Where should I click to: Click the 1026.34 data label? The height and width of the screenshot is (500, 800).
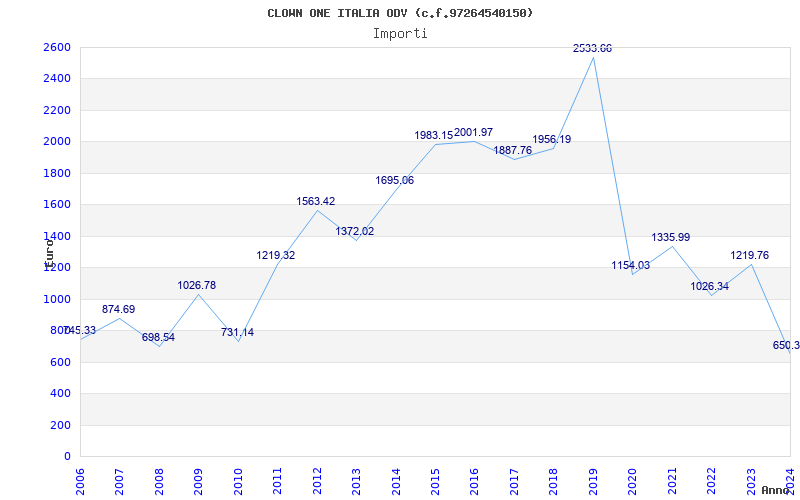tap(710, 287)
